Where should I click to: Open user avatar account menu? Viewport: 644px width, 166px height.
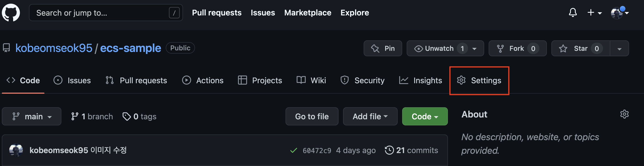click(x=619, y=12)
